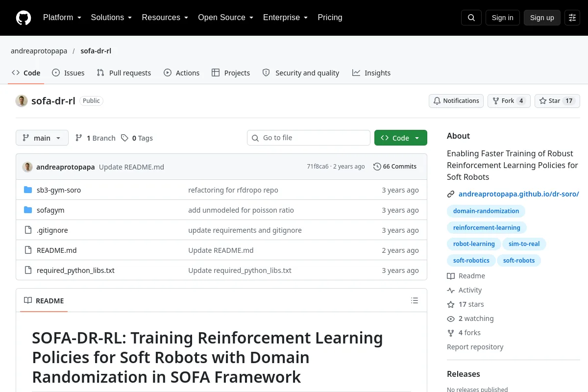Click the book icon beside Readme

click(x=451, y=276)
